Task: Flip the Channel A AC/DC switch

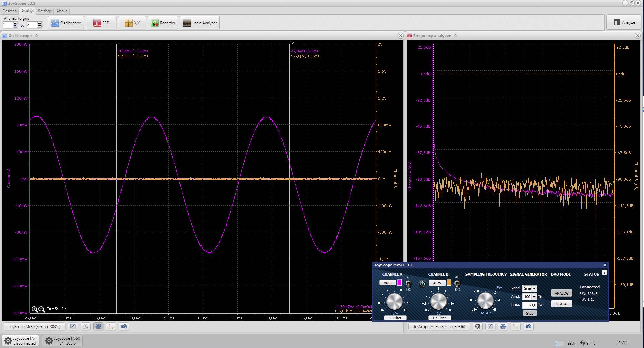Action: pyautogui.click(x=408, y=284)
